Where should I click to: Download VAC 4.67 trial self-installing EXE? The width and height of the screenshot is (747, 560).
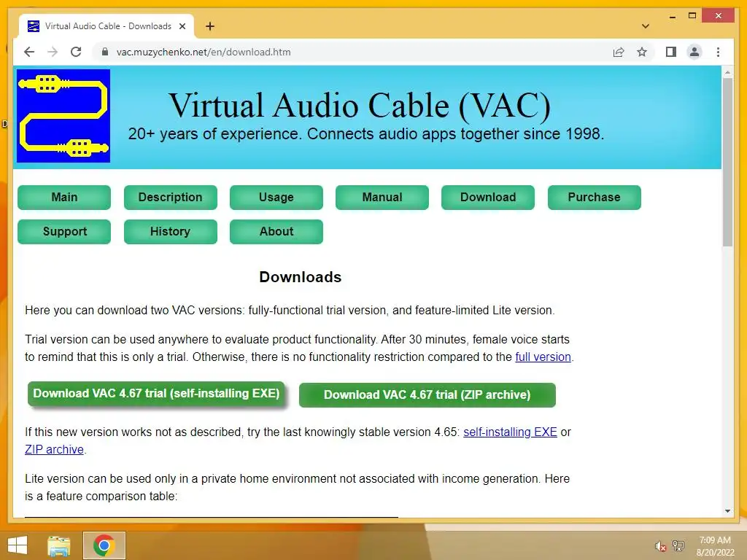pos(156,393)
